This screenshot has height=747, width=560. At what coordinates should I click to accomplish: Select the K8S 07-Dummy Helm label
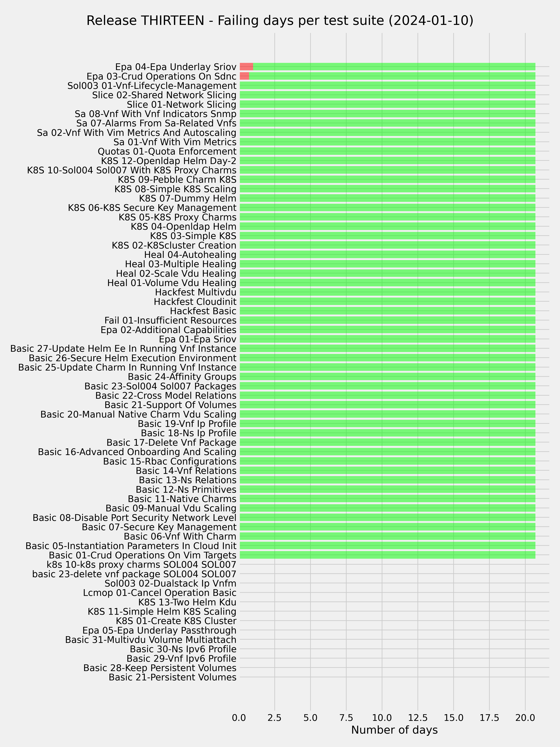coord(188,198)
